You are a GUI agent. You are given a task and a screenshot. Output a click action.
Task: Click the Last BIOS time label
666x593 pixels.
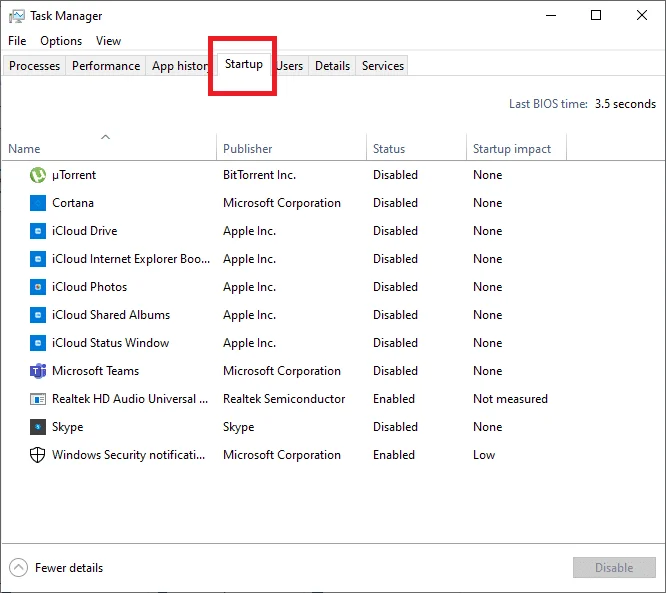548,104
